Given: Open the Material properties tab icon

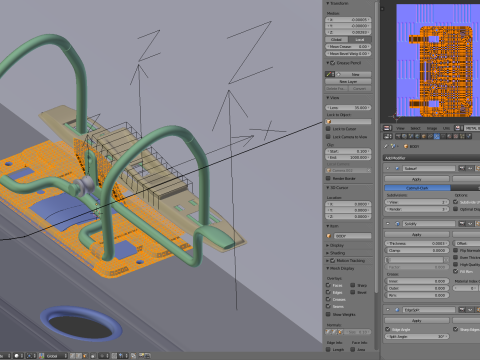Looking at the screenshot, I should (449, 136).
